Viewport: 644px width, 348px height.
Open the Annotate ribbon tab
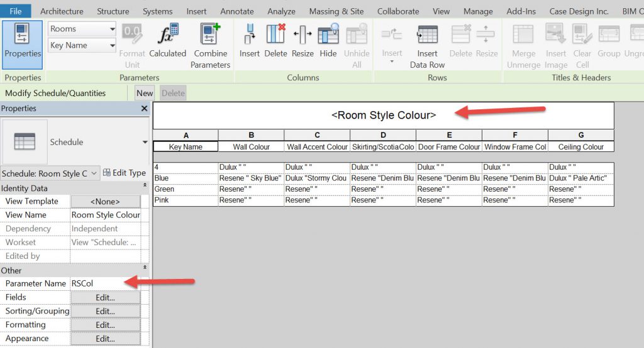(237, 11)
